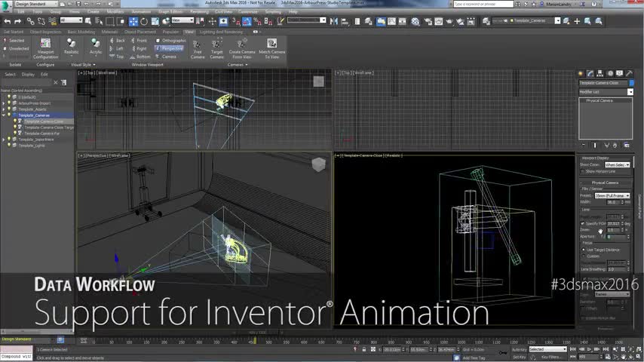Viewport: 644px width, 362px height.
Task: Click the Free Camera icon
Action: tap(198, 48)
